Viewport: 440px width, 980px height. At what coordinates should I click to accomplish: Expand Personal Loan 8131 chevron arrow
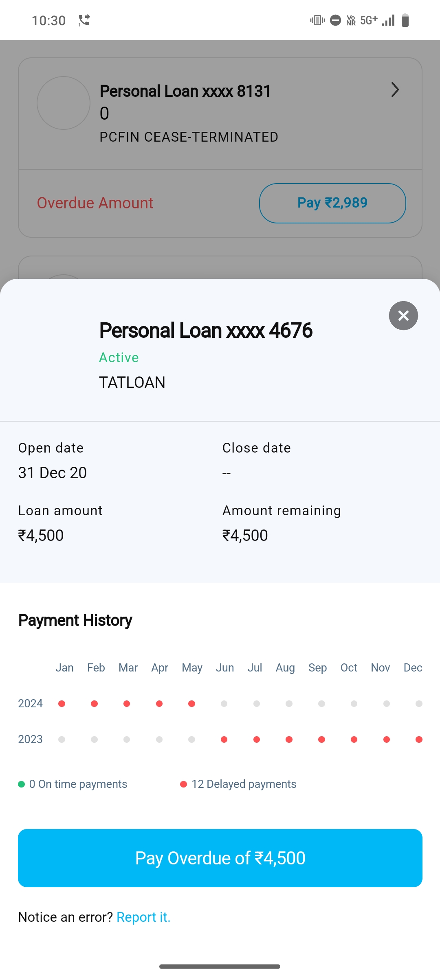point(395,90)
